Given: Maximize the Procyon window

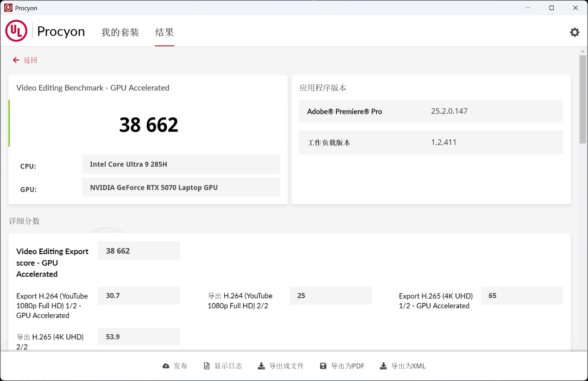Looking at the screenshot, I should click(x=551, y=8).
